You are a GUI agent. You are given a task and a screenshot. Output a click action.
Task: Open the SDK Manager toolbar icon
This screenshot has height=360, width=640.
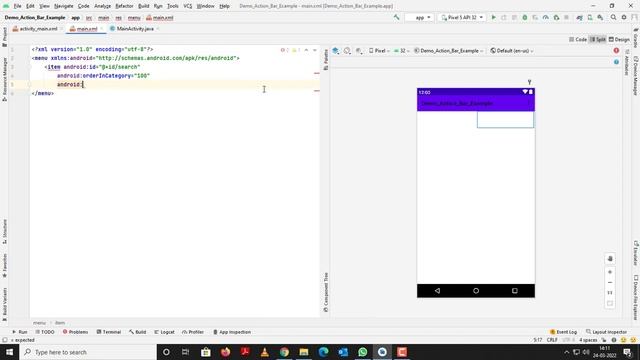click(600, 18)
